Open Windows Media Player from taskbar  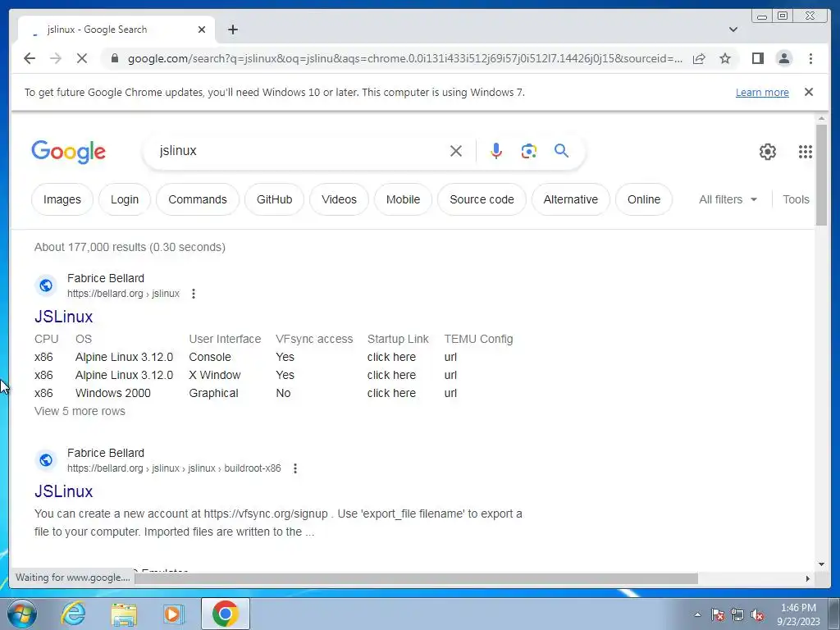coord(172,614)
